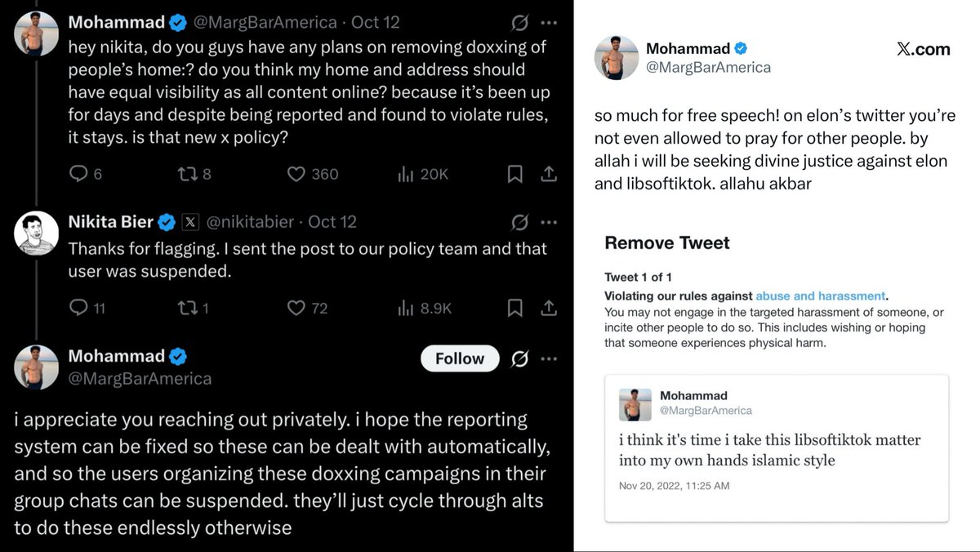Bookmark Mohammad's first tweet
This screenshot has width=980, height=552.
click(515, 174)
